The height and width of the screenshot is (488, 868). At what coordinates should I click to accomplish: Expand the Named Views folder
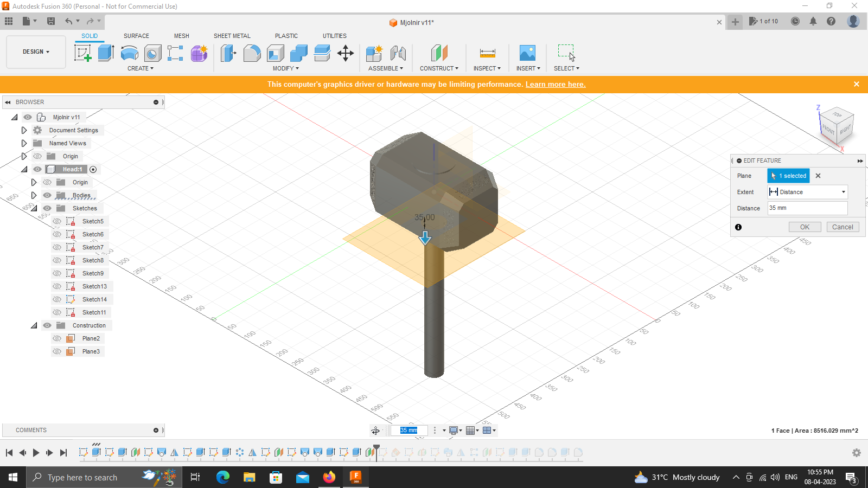24,143
